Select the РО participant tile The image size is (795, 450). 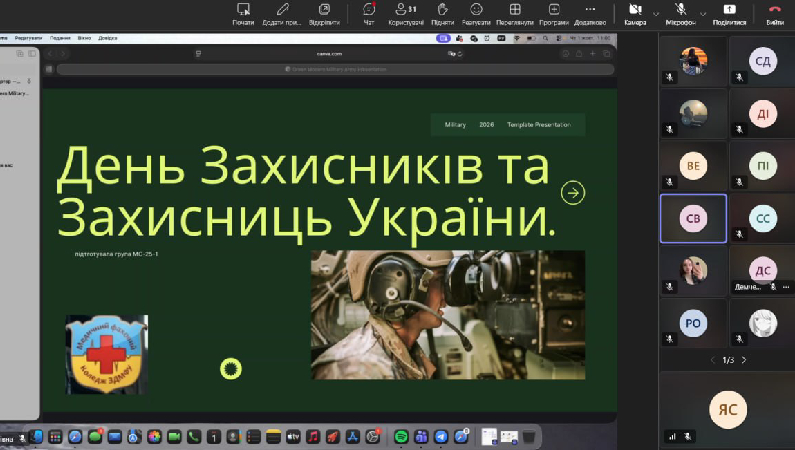693,323
